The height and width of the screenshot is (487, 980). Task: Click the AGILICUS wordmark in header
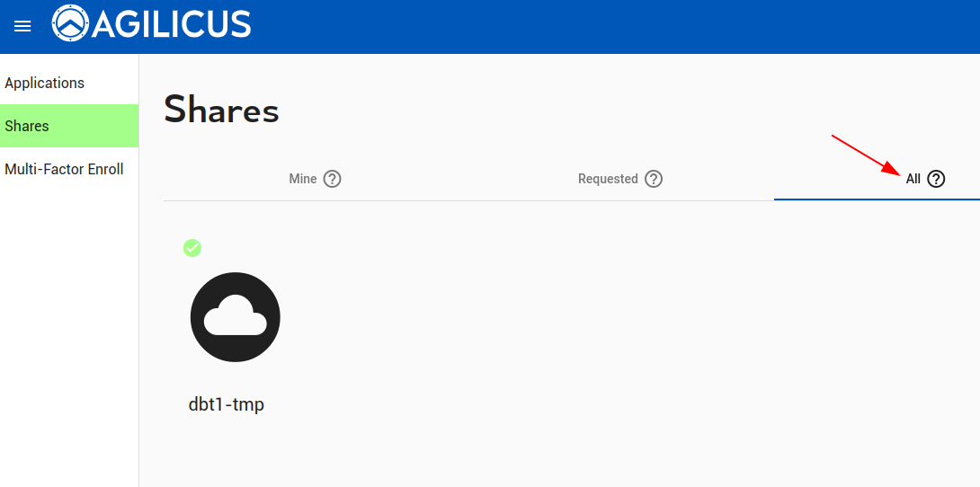(171, 25)
